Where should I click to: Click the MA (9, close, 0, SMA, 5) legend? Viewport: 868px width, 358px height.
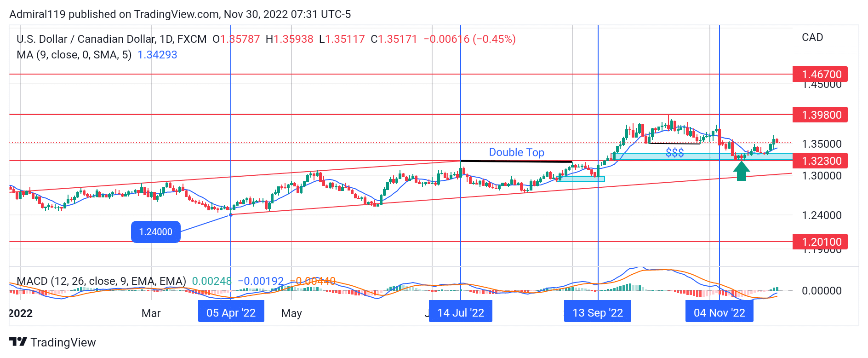(x=74, y=55)
